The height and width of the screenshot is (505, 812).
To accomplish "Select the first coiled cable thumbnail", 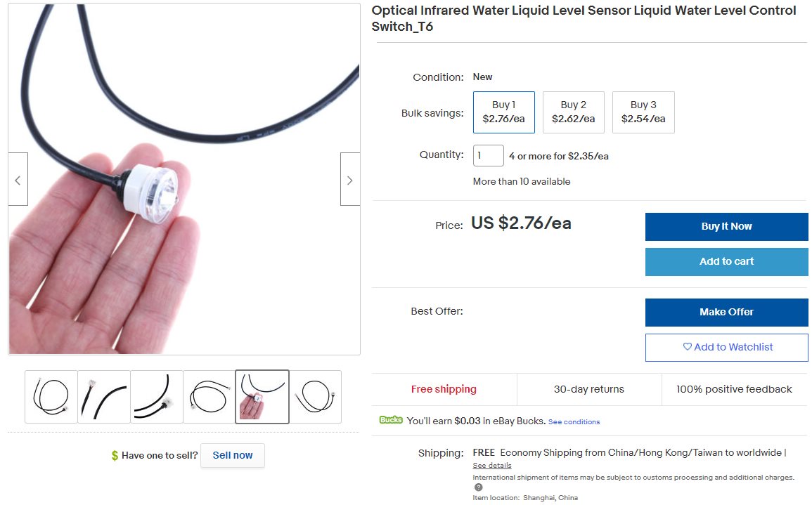I will click(x=51, y=397).
